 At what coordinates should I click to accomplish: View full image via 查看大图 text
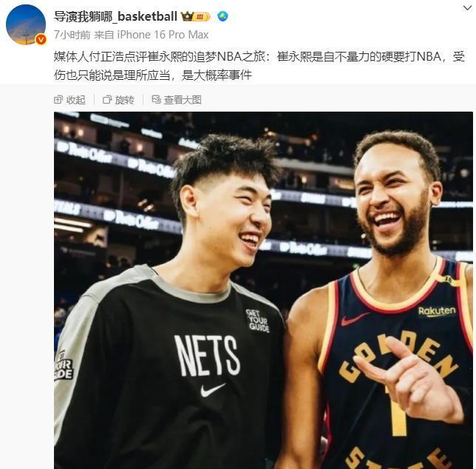pyautogui.click(x=183, y=100)
